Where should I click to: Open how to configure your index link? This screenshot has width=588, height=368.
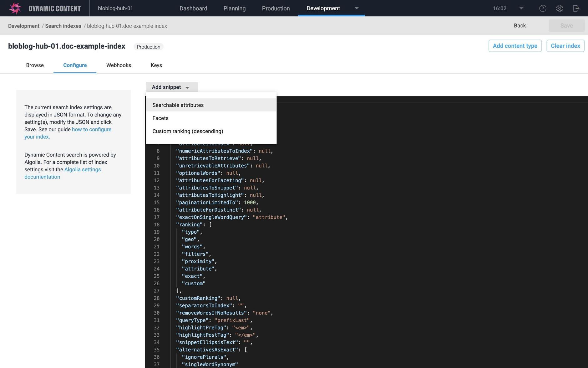tap(91, 130)
